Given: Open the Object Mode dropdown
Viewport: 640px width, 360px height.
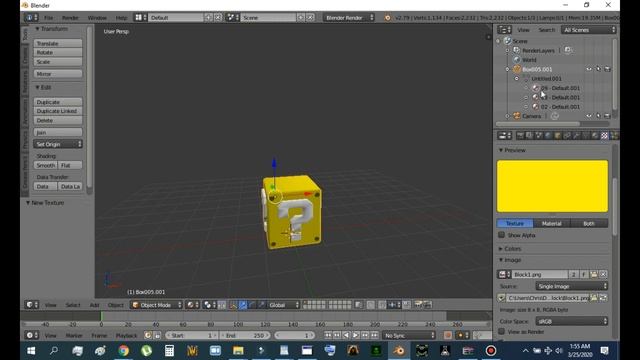Looking at the screenshot, I should [x=156, y=305].
